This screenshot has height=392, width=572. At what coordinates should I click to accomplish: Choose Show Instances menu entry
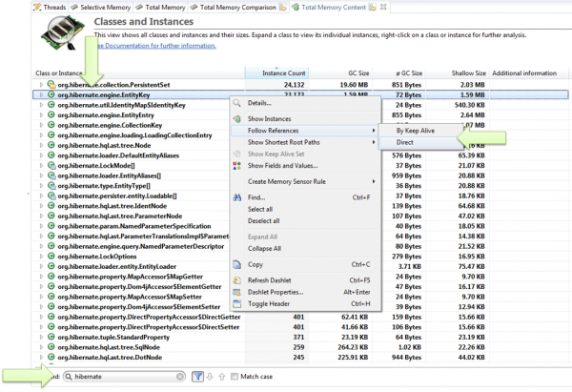tap(305, 119)
